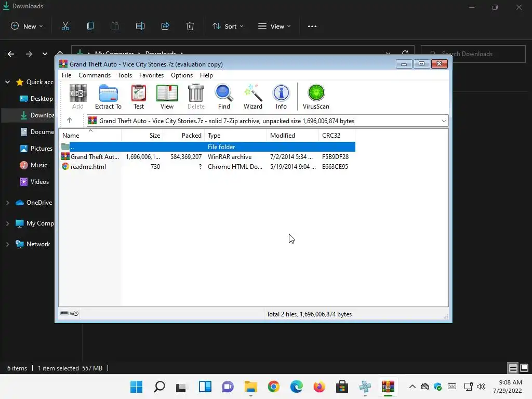Open WinRAR Help menu
The image size is (532, 399).
pyautogui.click(x=206, y=75)
